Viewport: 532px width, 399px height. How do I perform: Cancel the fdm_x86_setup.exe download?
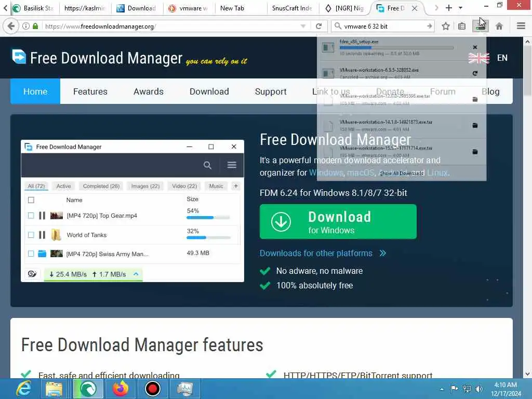[475, 47]
